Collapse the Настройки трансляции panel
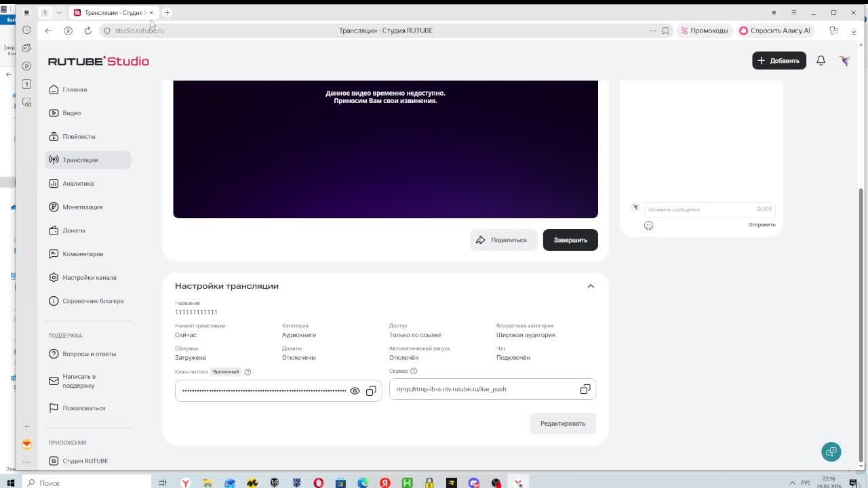 pos(591,286)
